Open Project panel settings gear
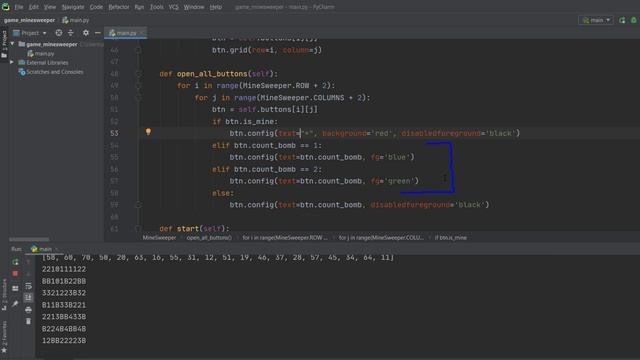The width and height of the screenshot is (640, 360). point(86,33)
